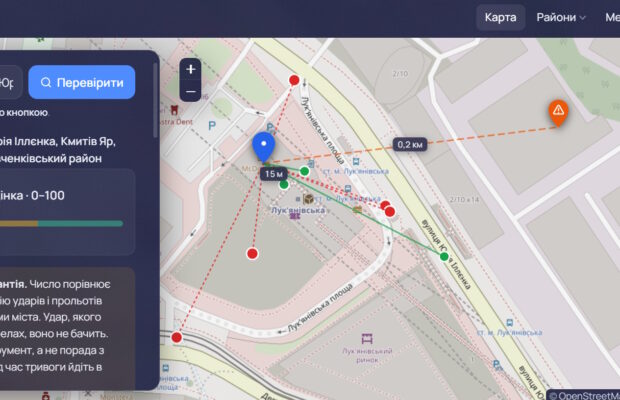Click the red dot inside the gray square
620x400 pixels.
click(x=252, y=253)
